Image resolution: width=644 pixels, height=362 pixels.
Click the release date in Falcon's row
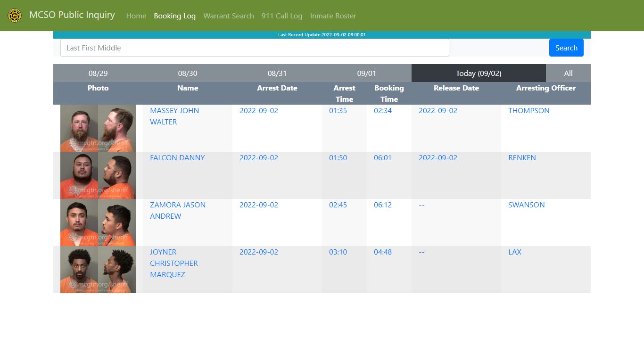[438, 157]
